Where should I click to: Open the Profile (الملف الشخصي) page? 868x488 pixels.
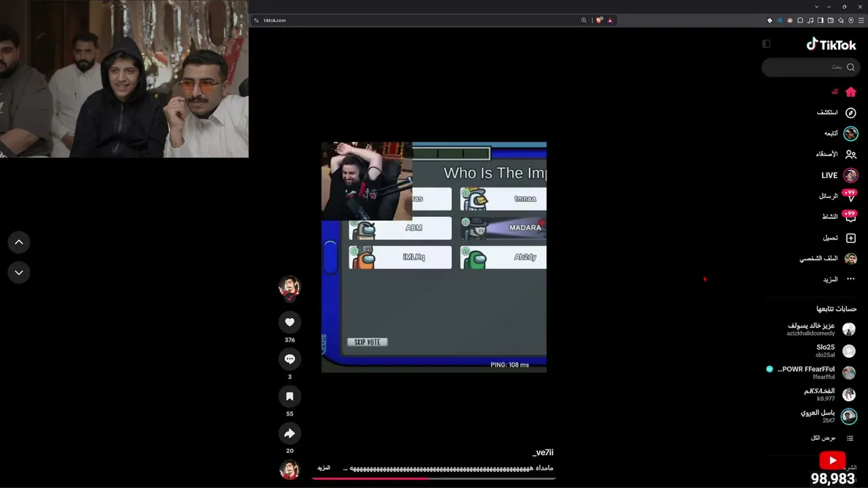828,259
